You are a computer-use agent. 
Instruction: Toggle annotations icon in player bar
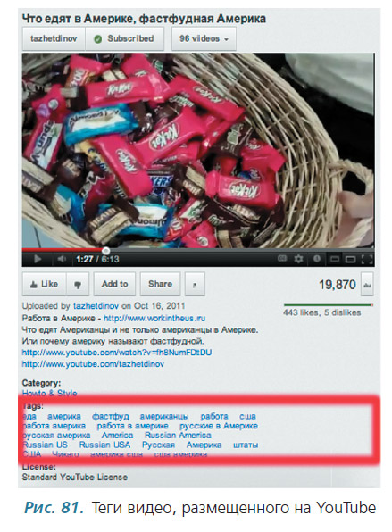coord(317,259)
